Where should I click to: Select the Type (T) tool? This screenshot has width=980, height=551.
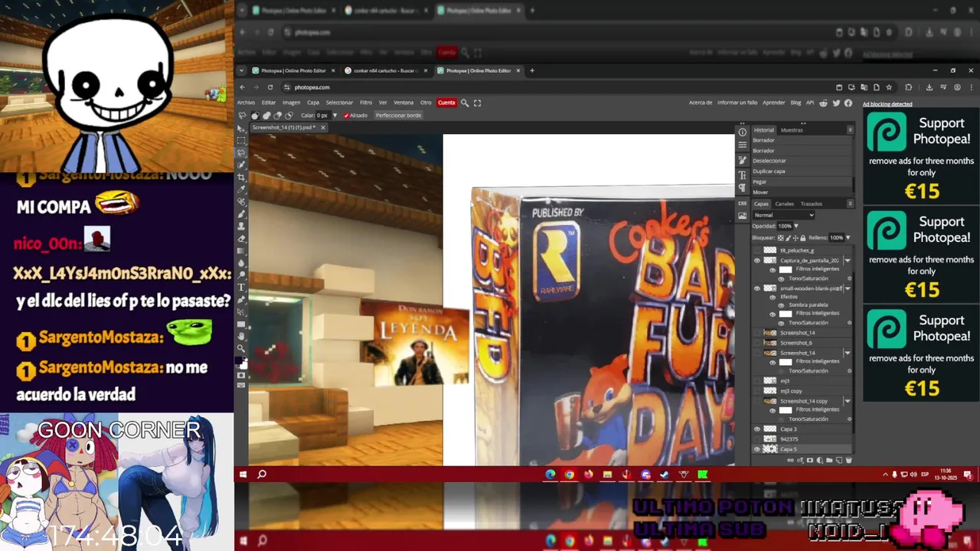point(242,287)
